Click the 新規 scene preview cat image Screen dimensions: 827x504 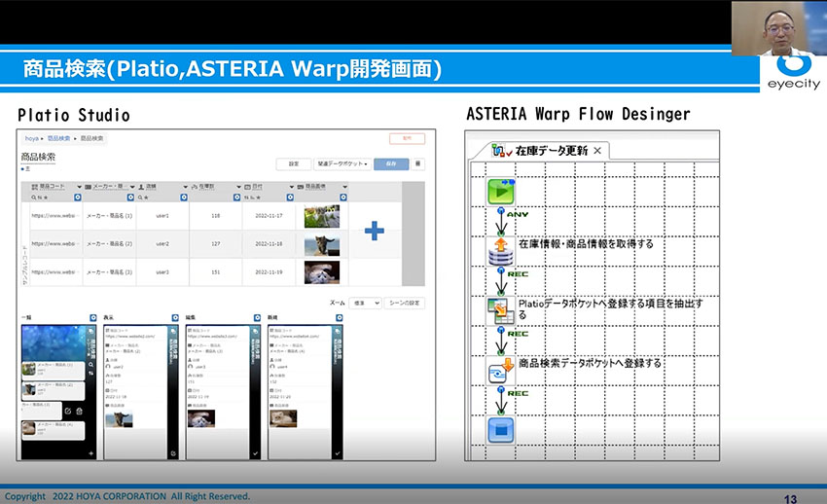point(283,418)
